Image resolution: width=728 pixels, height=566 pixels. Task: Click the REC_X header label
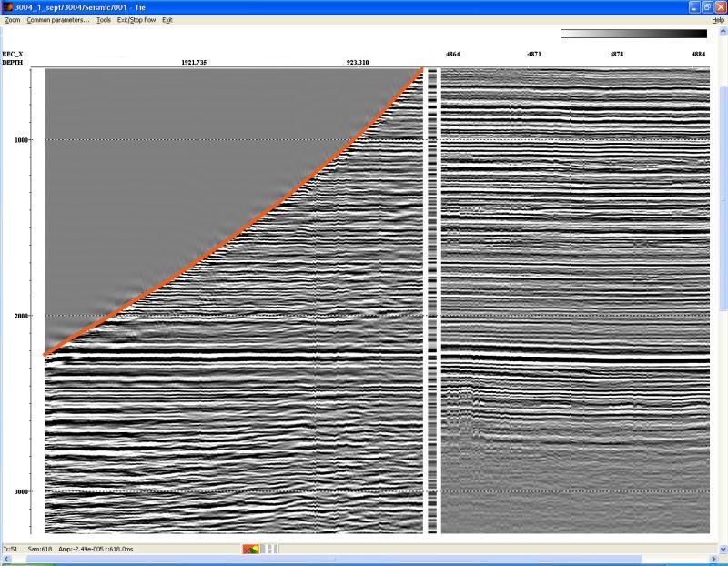pos(13,54)
